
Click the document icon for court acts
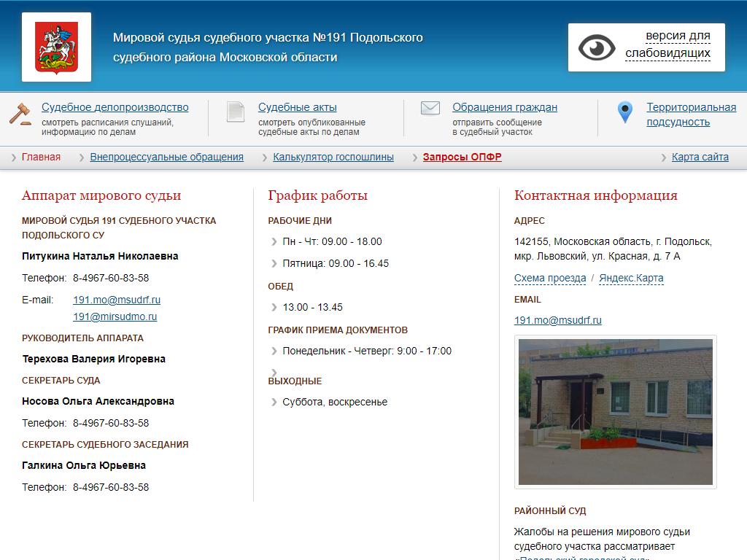tap(236, 112)
